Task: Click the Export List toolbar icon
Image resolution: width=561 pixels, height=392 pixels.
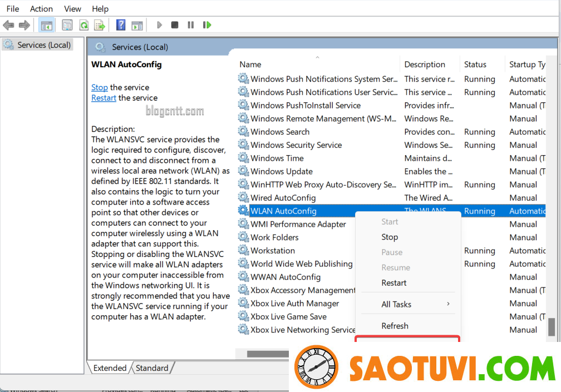Action: pos(100,25)
